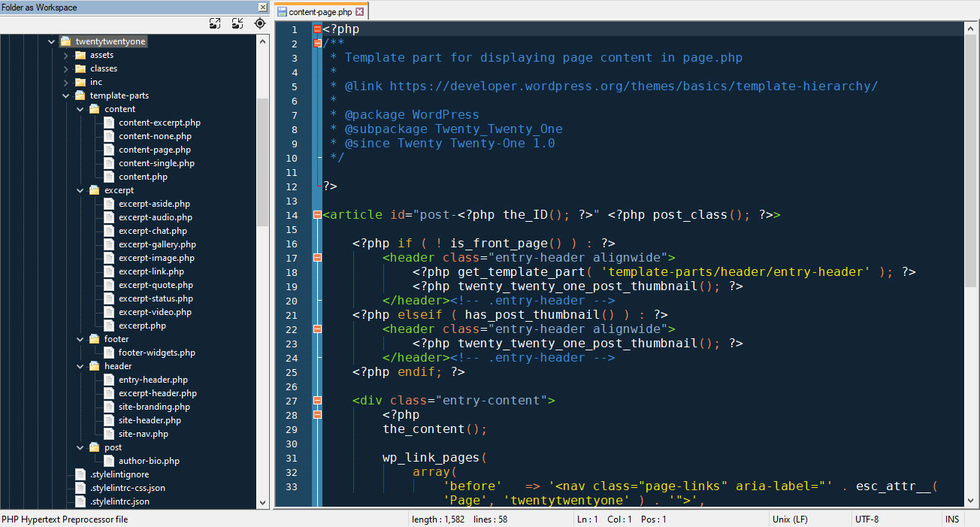Screen dimensions: 980x527
Task: Collapse the template-parts folder
Action: (x=66, y=95)
